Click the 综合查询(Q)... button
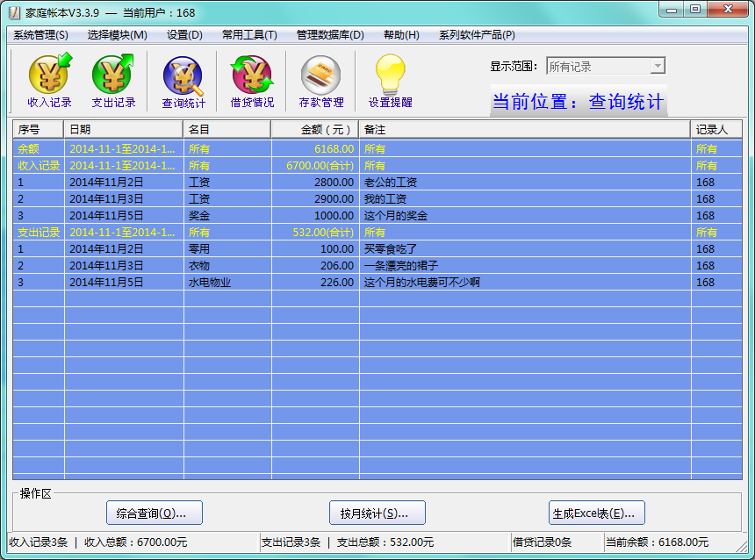 pos(155,513)
